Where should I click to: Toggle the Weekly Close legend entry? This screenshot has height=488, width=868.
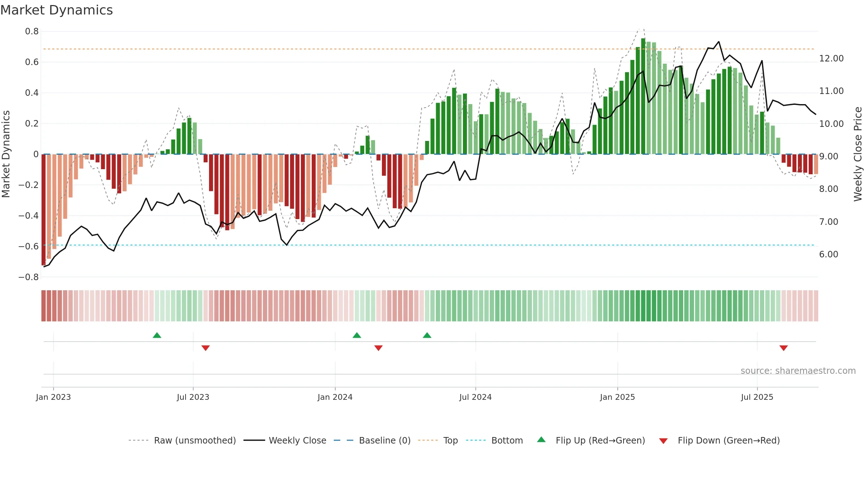pyautogui.click(x=285, y=440)
